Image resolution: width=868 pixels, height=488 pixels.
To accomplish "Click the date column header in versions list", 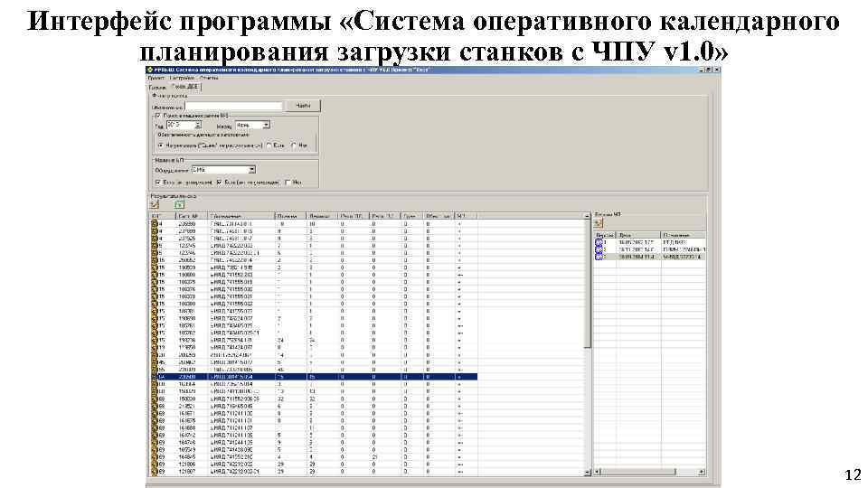I will tap(638, 235).
